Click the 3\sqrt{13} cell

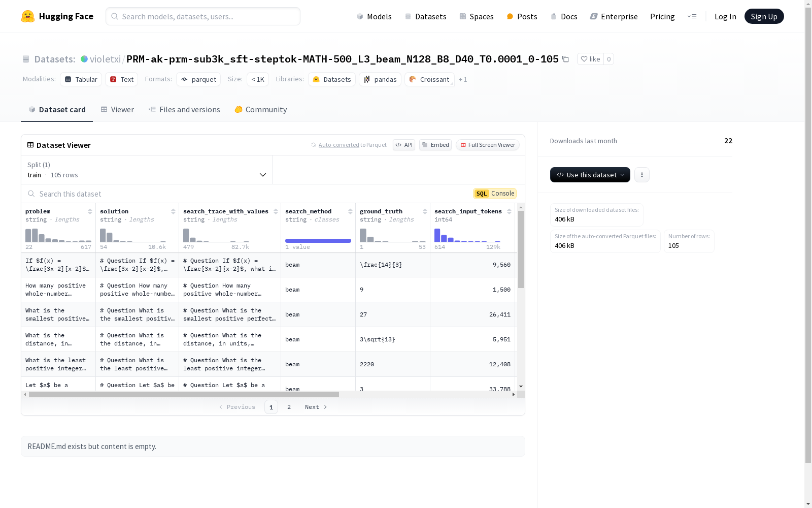tap(393, 339)
